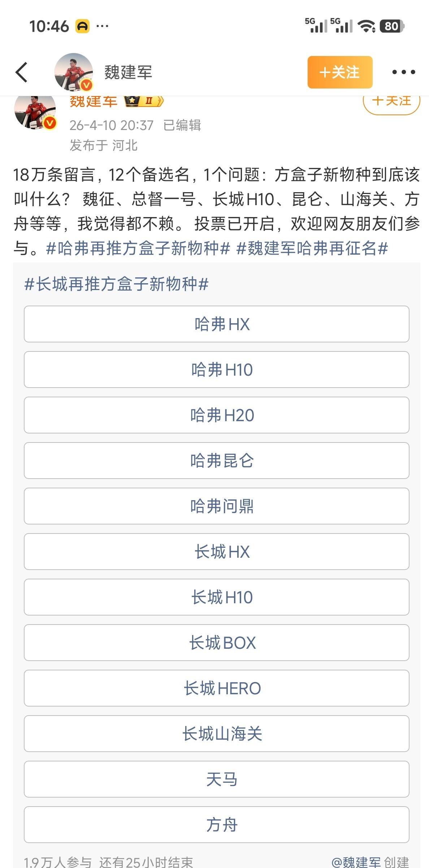Viewport: 429px width, 868px height.
Task: Vote for 哈弗H10 option
Action: 216,370
